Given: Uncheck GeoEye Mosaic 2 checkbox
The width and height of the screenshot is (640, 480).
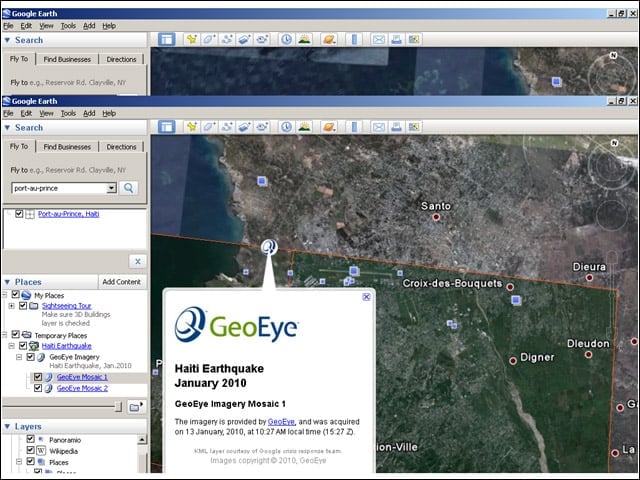Looking at the screenshot, I should (38, 388).
